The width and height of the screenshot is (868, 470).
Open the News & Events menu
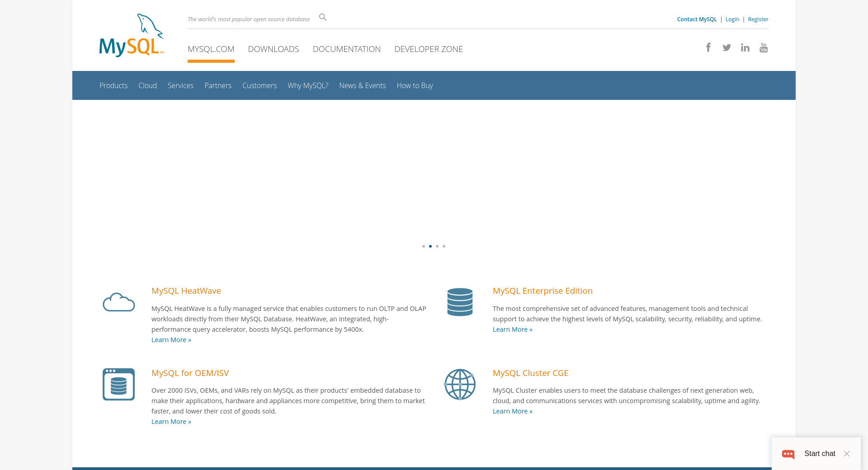(x=363, y=85)
